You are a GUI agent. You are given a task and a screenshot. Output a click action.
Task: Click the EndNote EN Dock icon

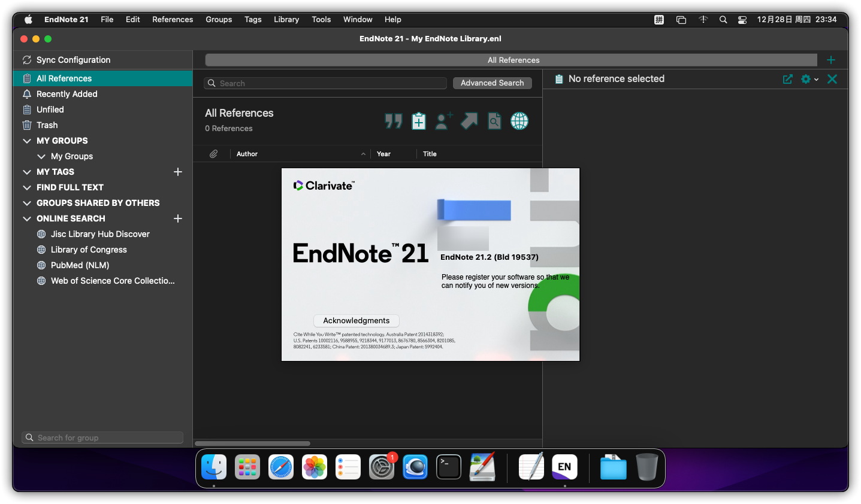tap(565, 467)
